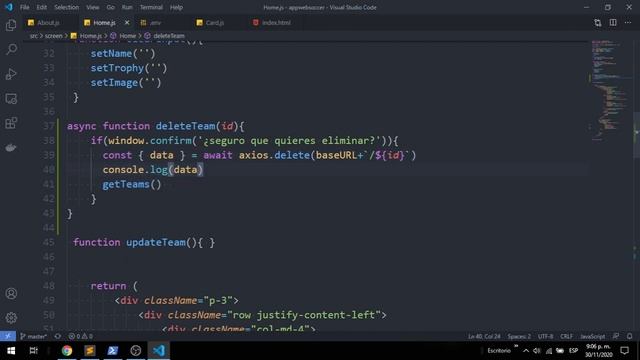This screenshot has width=640, height=360.
Task: Open the Edit menu
Action: [42, 7]
